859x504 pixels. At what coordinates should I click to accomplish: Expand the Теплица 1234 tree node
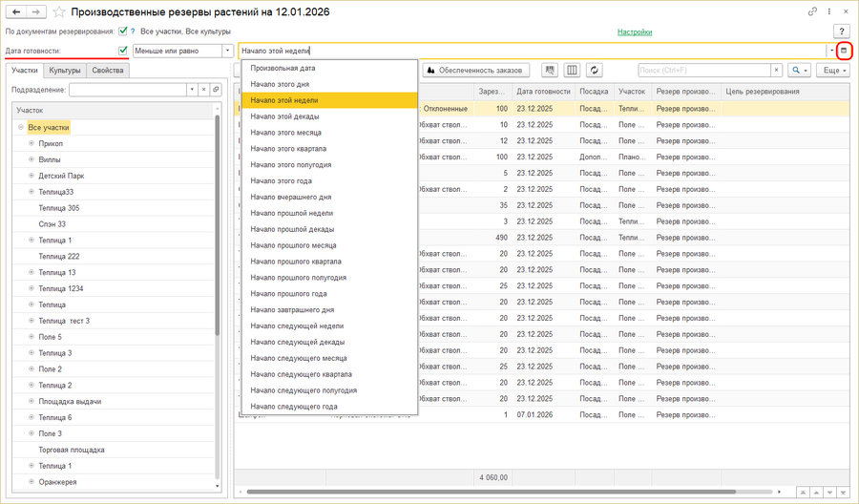(31, 288)
